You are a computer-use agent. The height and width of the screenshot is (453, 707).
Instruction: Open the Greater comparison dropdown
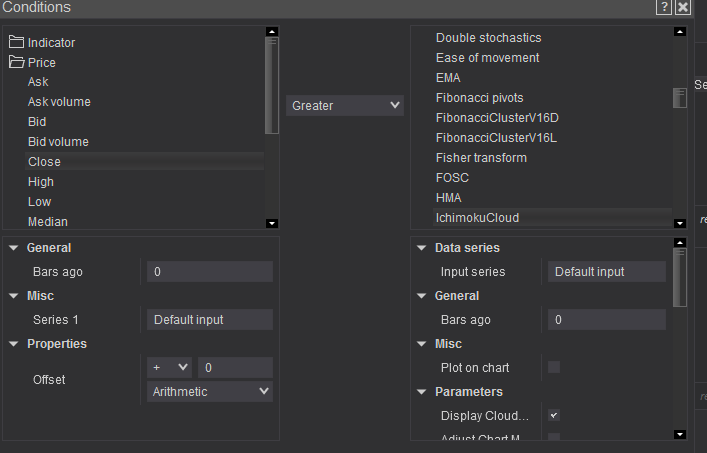[344, 105]
